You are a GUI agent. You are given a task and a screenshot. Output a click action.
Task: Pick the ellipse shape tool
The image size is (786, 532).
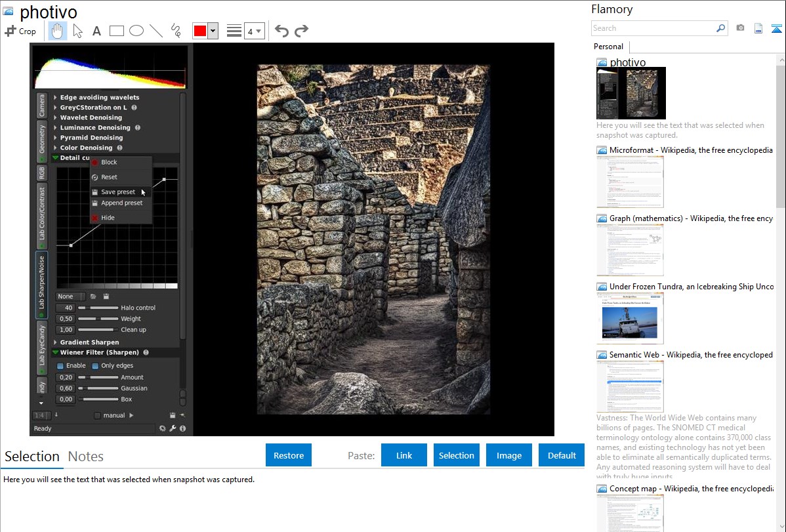click(136, 31)
